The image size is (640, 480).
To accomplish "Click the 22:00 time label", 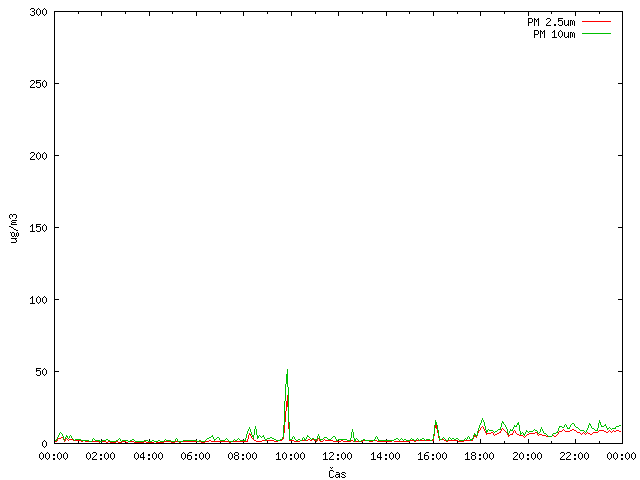I will [574, 456].
